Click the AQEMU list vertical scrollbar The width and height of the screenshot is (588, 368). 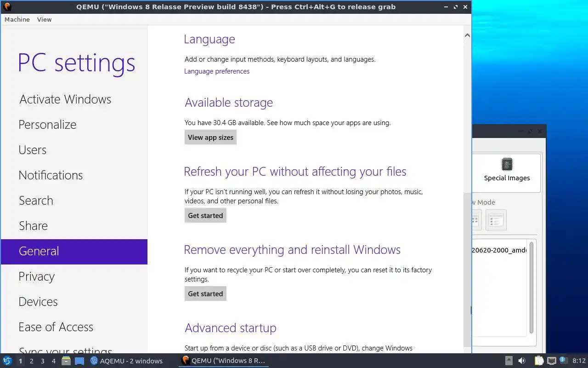[531, 287]
